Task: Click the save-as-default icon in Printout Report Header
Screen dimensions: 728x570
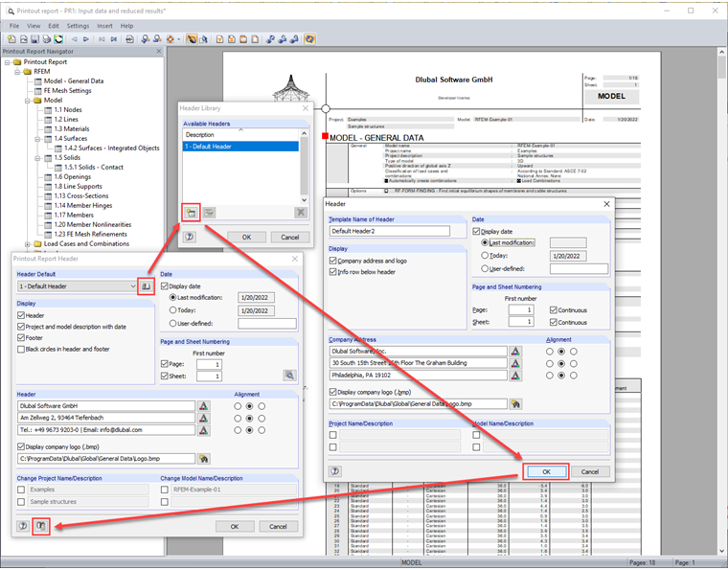Action: coord(41,526)
